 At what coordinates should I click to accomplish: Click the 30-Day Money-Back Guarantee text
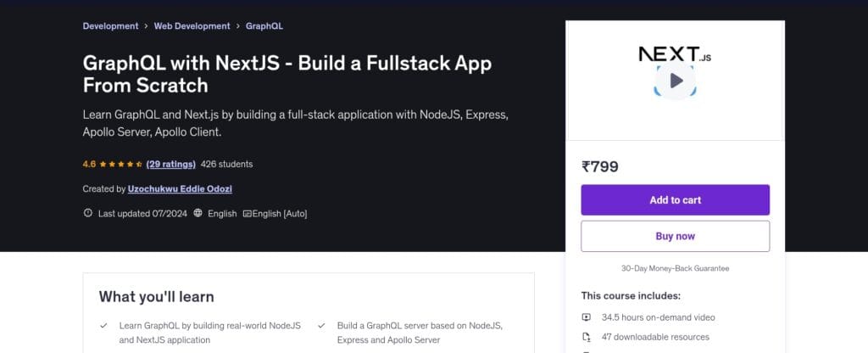[675, 268]
